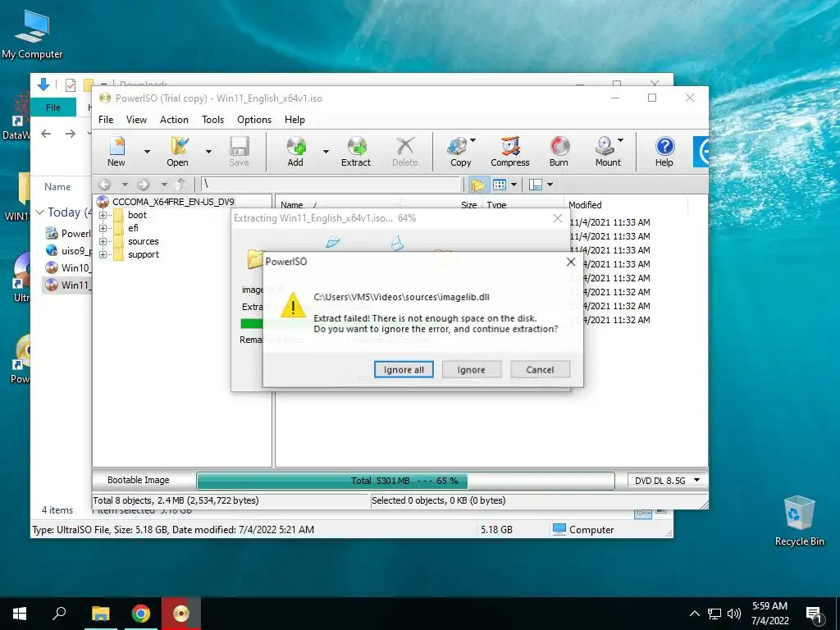Select the boot folder in tree
840x630 pixels.
(x=137, y=215)
